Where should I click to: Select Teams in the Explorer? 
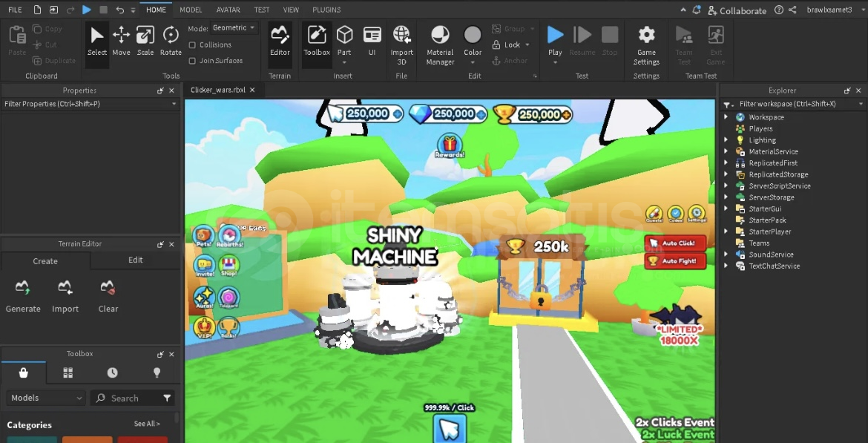[759, 243]
